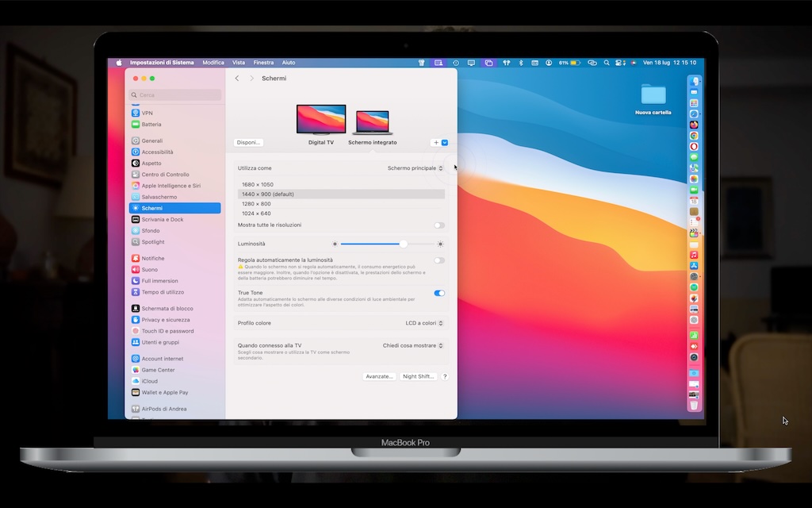Screen dimensions: 812x508
Task: Click the Disponi... button
Action: (x=248, y=143)
